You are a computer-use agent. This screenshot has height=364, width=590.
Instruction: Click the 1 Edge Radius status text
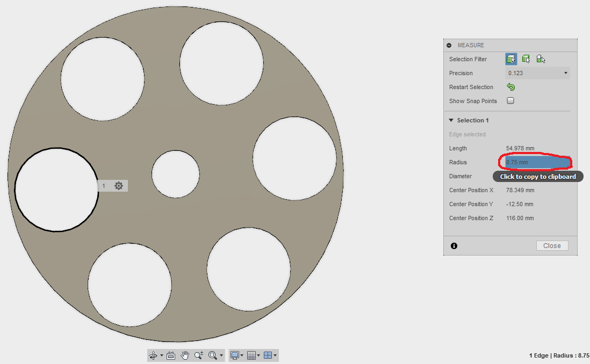click(559, 355)
